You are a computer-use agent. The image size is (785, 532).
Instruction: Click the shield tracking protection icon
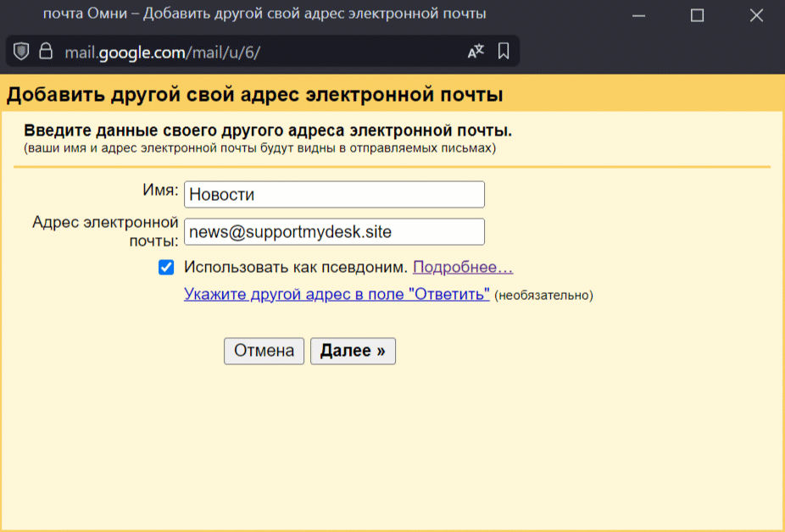[x=21, y=51]
